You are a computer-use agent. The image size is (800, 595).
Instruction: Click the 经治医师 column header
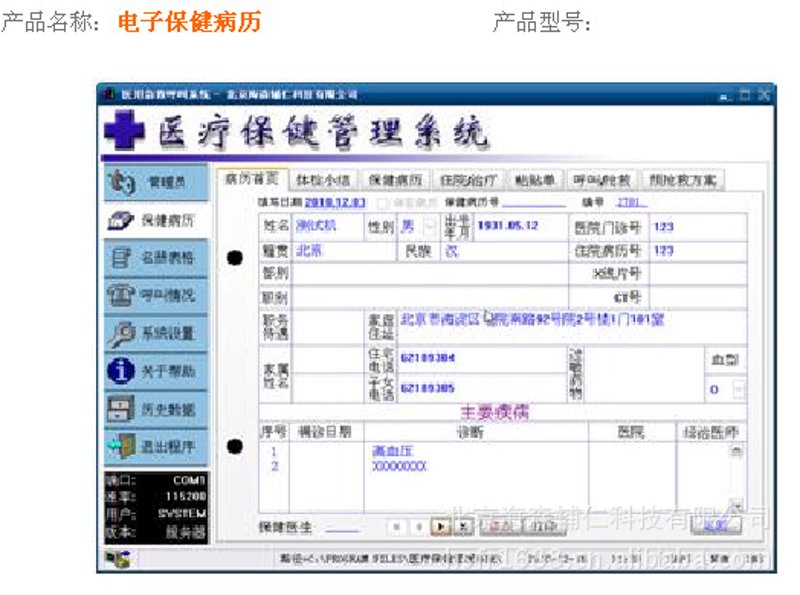pyautogui.click(x=711, y=432)
